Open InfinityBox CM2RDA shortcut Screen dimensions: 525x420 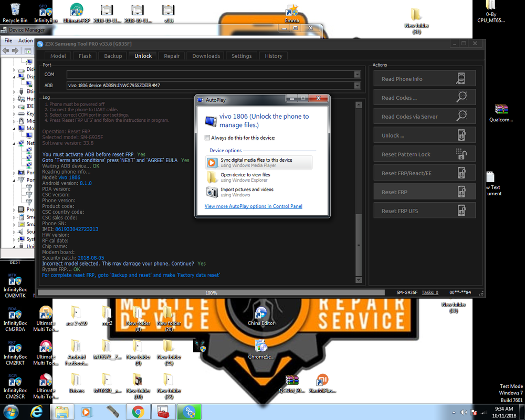coord(15,320)
